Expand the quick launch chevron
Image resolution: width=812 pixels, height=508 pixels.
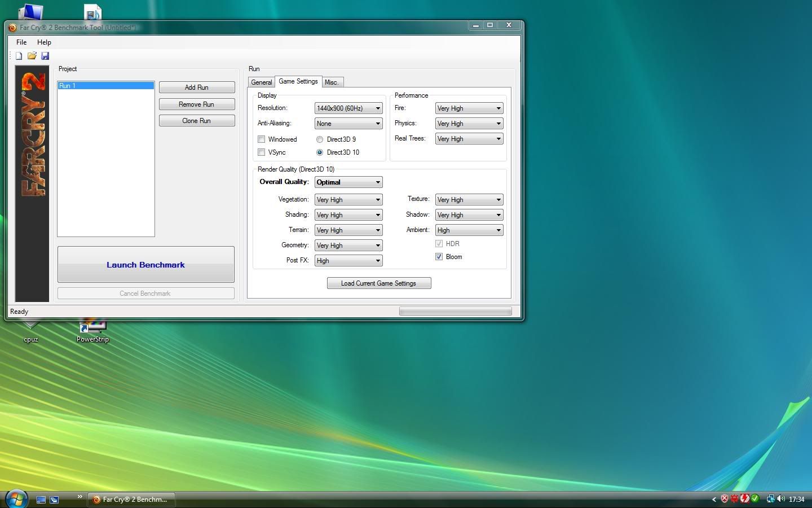pos(80,497)
